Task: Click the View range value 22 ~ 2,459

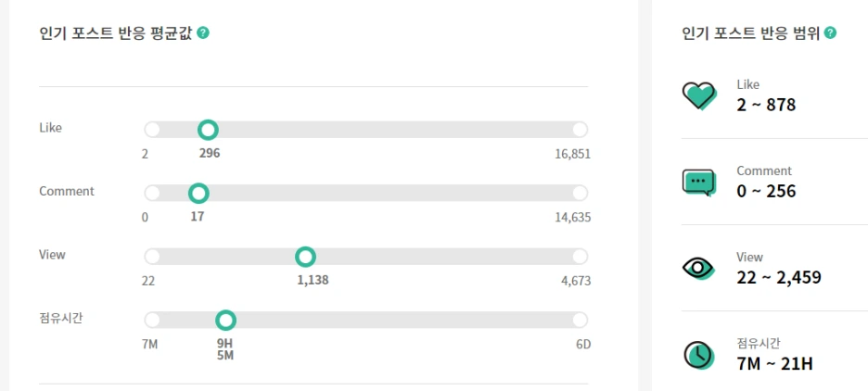Action: coord(779,278)
